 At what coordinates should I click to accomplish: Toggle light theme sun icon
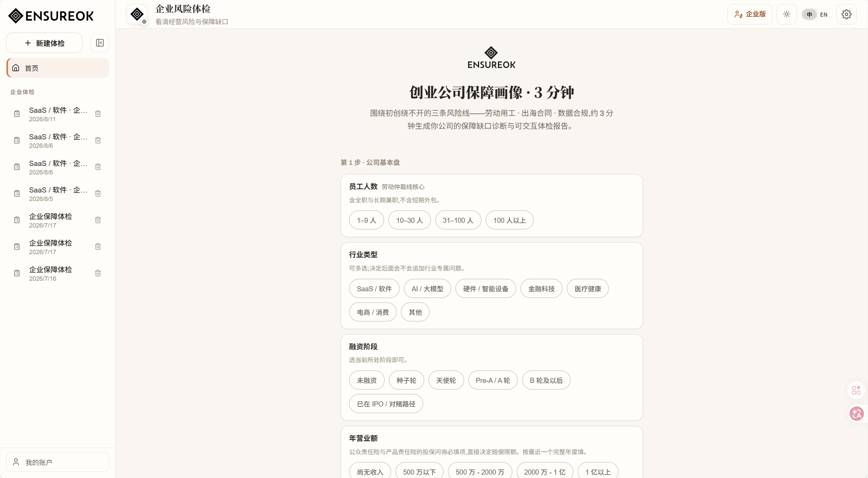[786, 14]
